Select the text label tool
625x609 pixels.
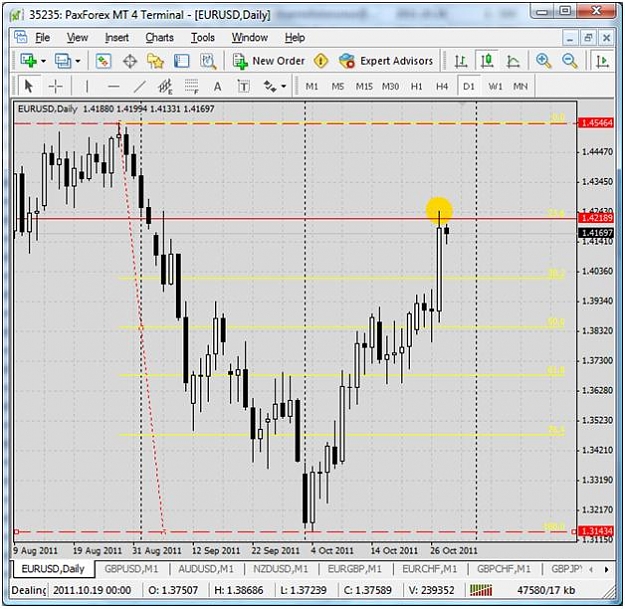tap(244, 86)
